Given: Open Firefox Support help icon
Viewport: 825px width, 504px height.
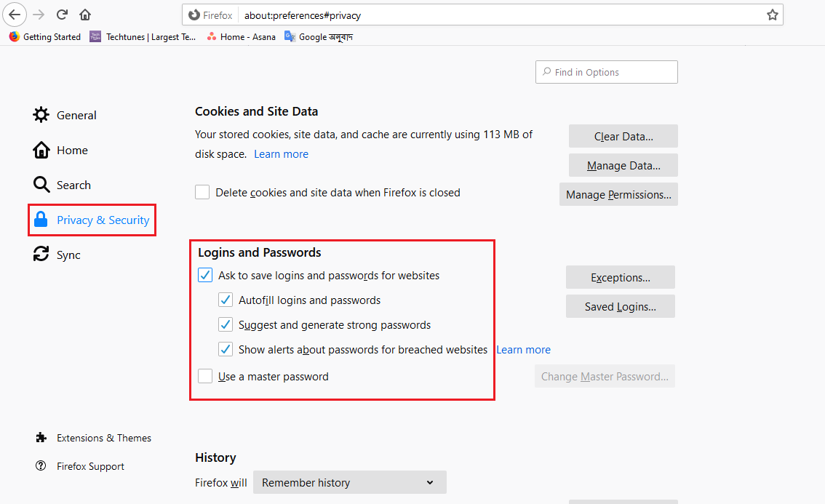Looking at the screenshot, I should click(x=41, y=466).
